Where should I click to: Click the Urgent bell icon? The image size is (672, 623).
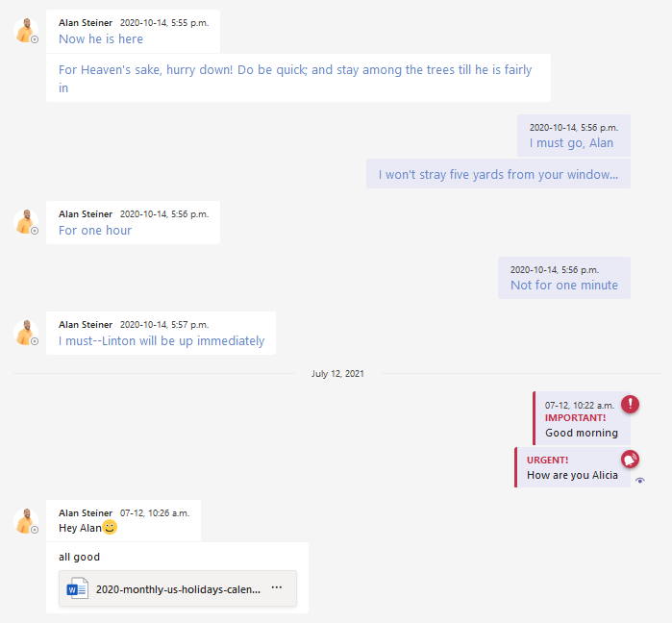point(630,460)
